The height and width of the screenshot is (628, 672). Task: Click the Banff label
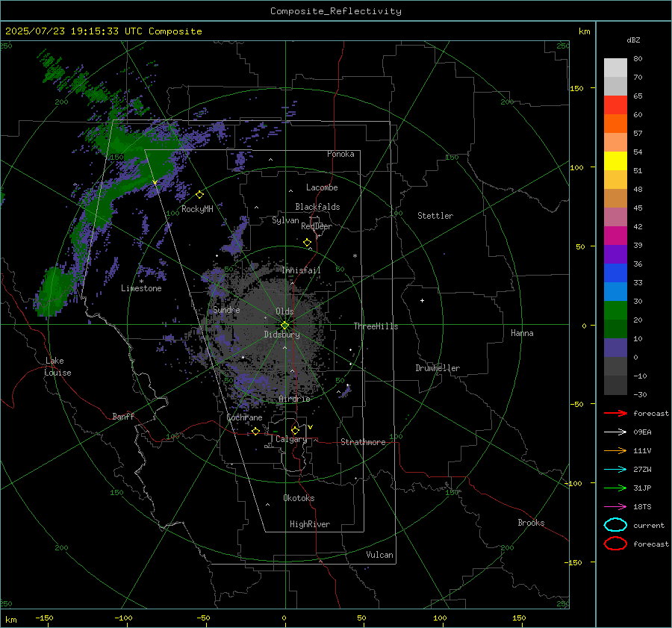click(123, 416)
